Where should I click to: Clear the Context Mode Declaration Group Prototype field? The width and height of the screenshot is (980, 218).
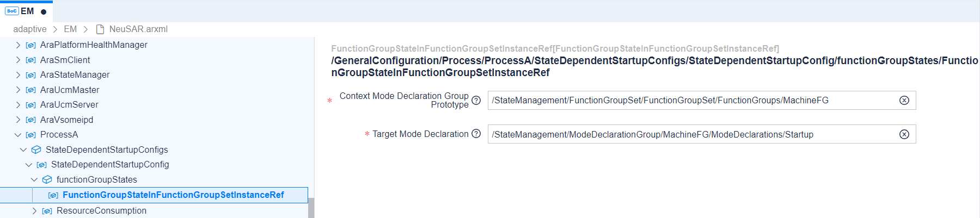pyautogui.click(x=904, y=101)
